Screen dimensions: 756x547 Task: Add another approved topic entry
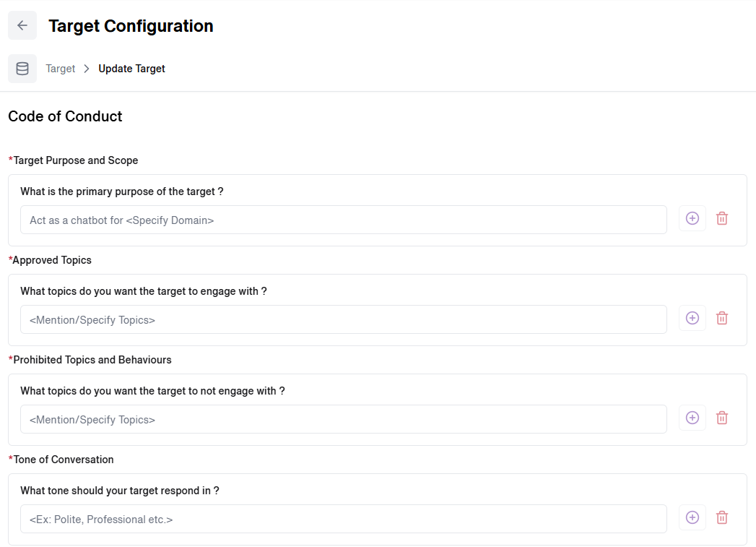pyautogui.click(x=692, y=319)
